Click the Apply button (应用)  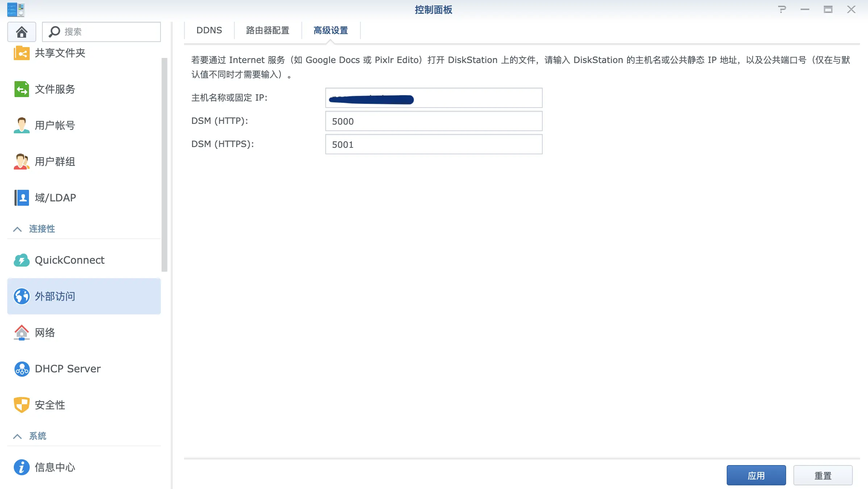pos(756,475)
